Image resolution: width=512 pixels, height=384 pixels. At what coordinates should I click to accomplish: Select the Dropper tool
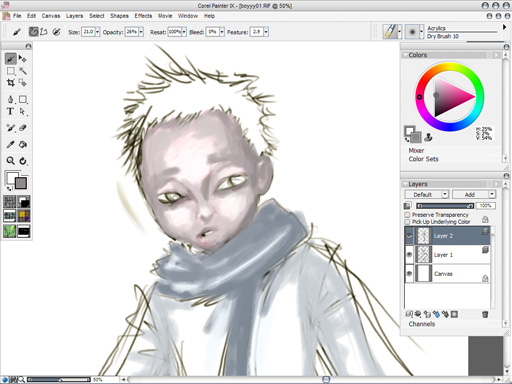click(x=10, y=144)
